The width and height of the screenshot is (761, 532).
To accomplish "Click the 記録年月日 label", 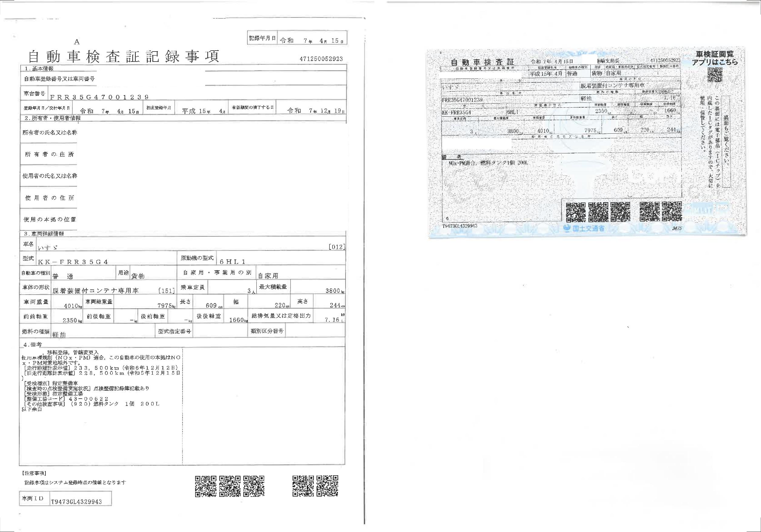I will pos(262,38).
